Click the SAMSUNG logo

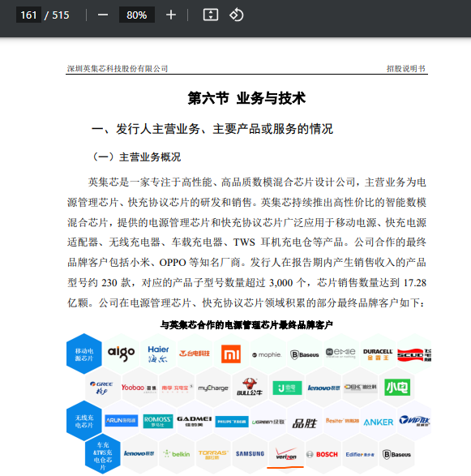[x=250, y=454]
